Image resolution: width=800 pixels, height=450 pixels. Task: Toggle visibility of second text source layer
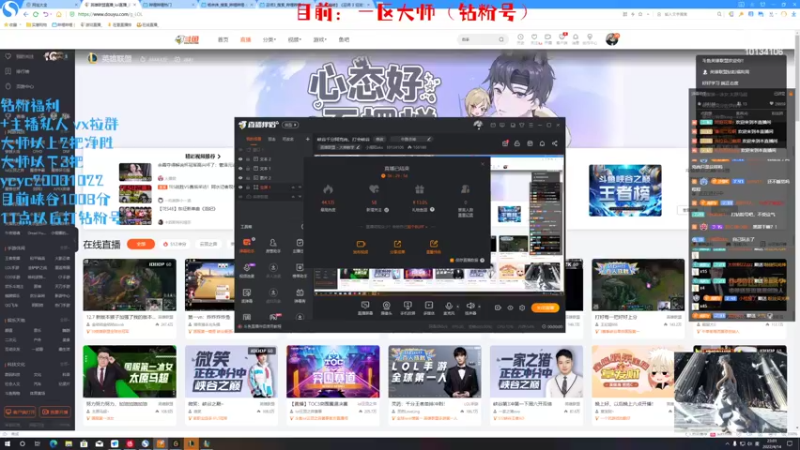241,168
